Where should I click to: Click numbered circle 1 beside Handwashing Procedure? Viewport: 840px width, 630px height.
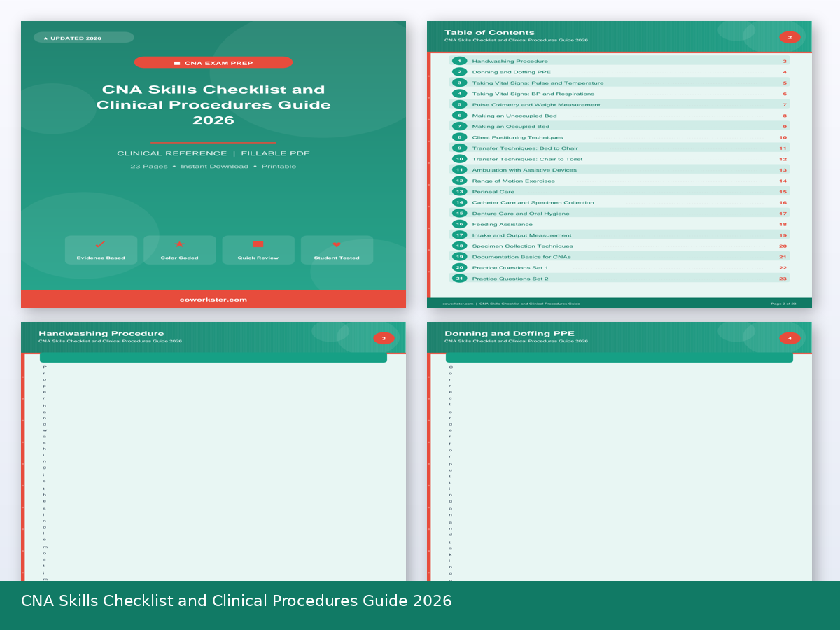(459, 61)
